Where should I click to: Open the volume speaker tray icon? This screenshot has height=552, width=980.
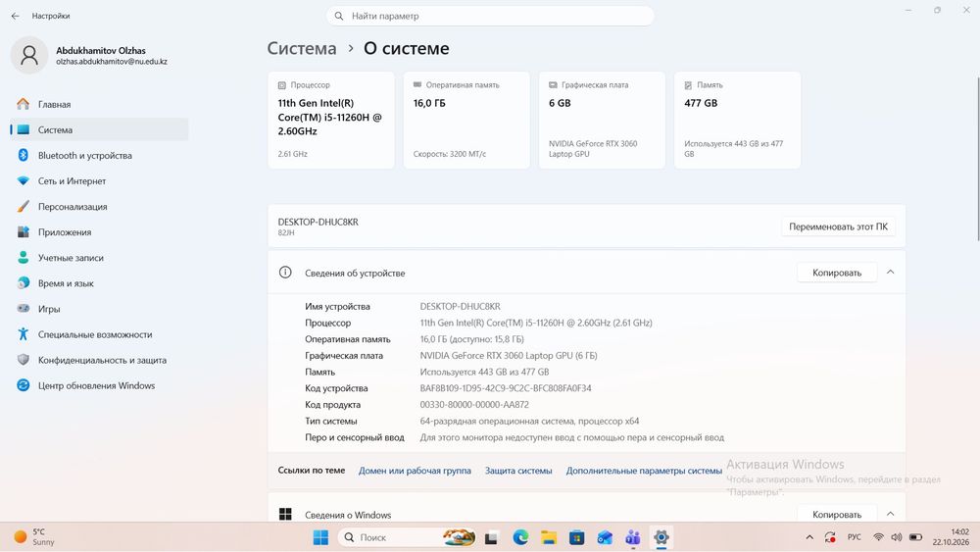[x=897, y=537]
